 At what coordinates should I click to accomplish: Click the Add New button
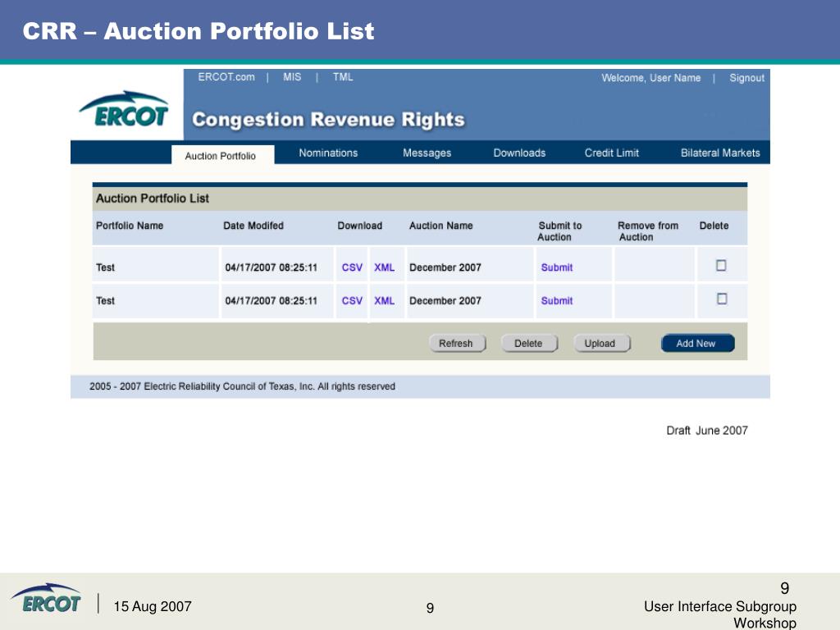pyautogui.click(x=697, y=344)
